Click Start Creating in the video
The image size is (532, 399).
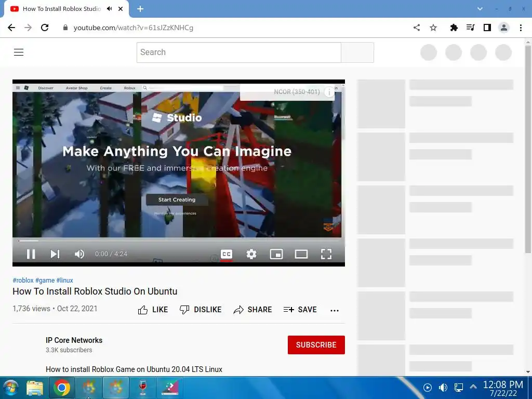point(177,199)
